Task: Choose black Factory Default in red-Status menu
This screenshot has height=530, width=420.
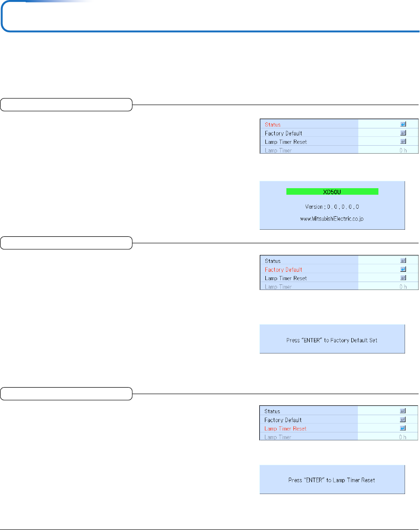Action: coord(283,133)
